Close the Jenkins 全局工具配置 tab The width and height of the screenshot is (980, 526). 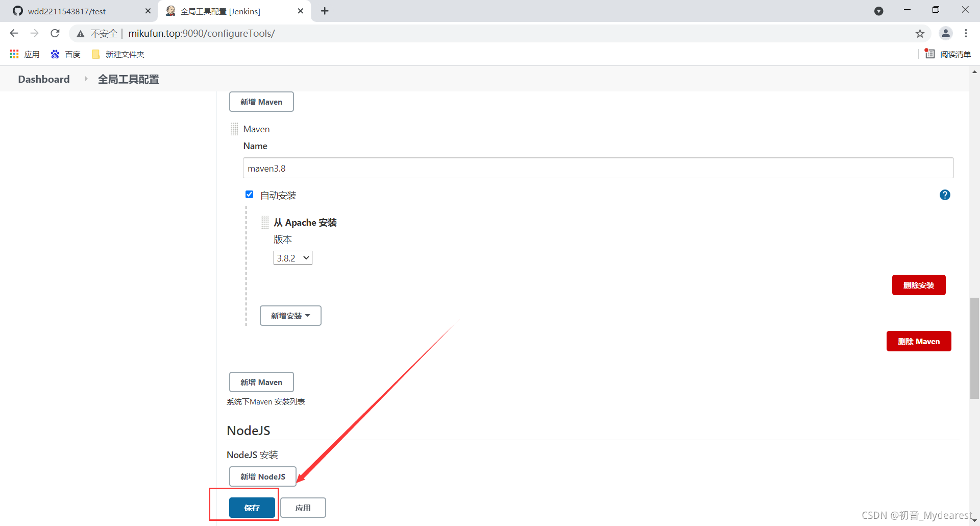pyautogui.click(x=301, y=11)
